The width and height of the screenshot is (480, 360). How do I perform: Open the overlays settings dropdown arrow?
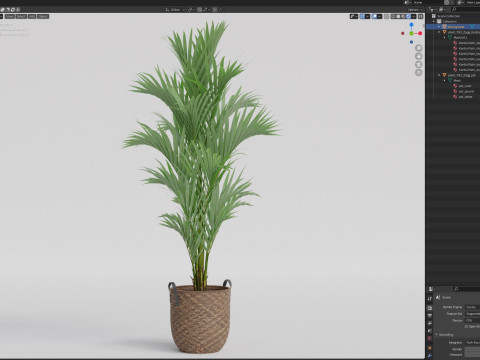tap(380, 16)
